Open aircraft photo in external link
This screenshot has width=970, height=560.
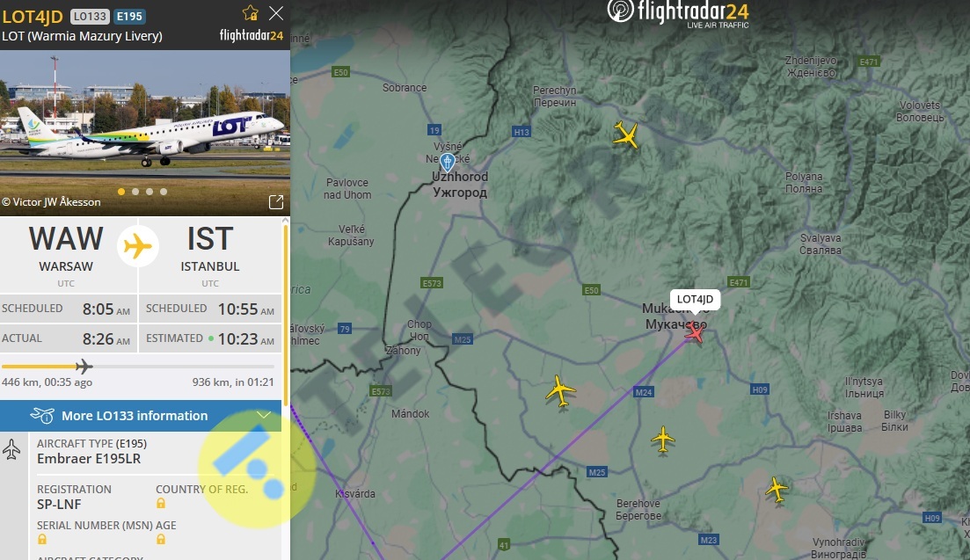point(276,202)
